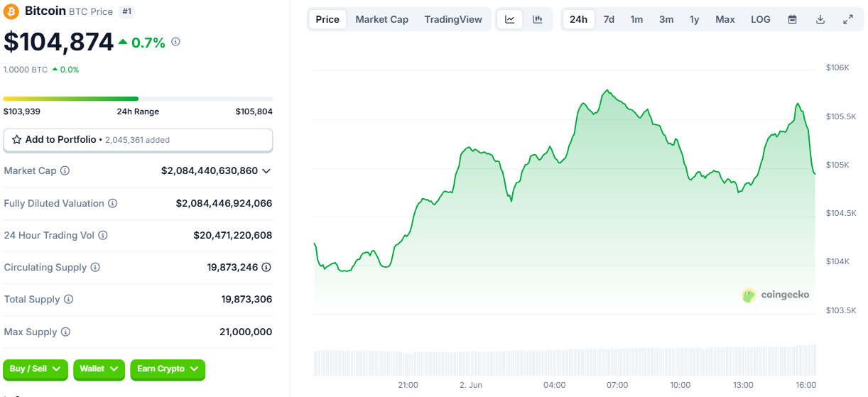Open the Earn Crypto dropdown
Image resolution: width=868 pixels, height=397 pixels.
168,369
